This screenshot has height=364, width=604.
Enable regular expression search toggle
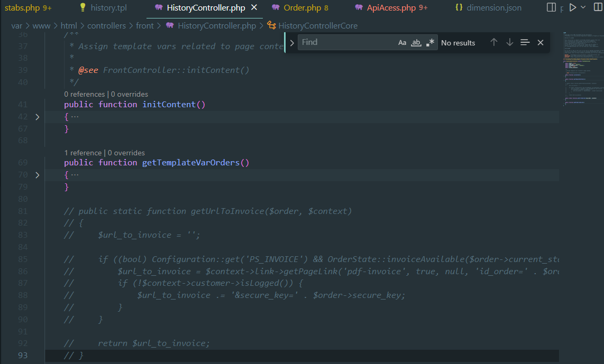pyautogui.click(x=431, y=43)
